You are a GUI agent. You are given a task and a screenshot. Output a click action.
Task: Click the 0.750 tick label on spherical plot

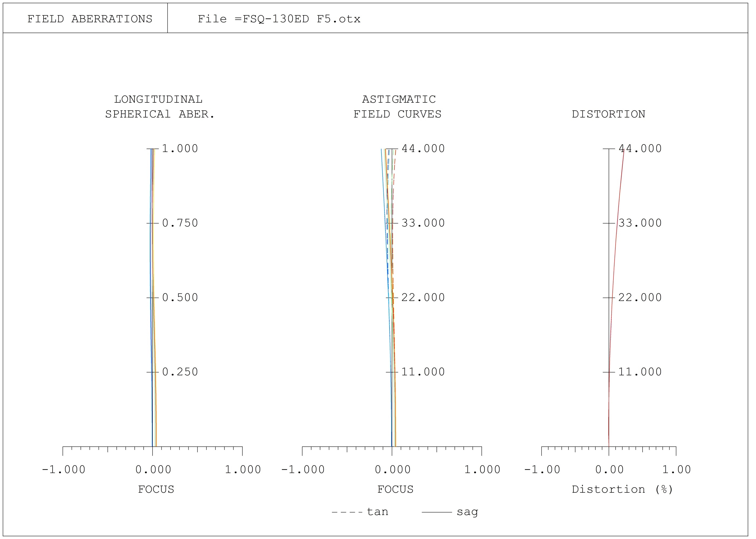click(x=180, y=223)
